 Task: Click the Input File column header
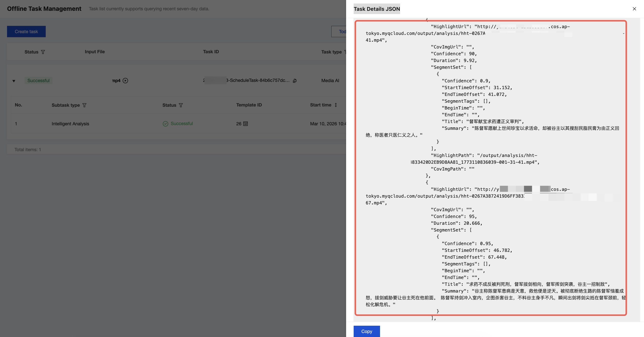tap(95, 52)
